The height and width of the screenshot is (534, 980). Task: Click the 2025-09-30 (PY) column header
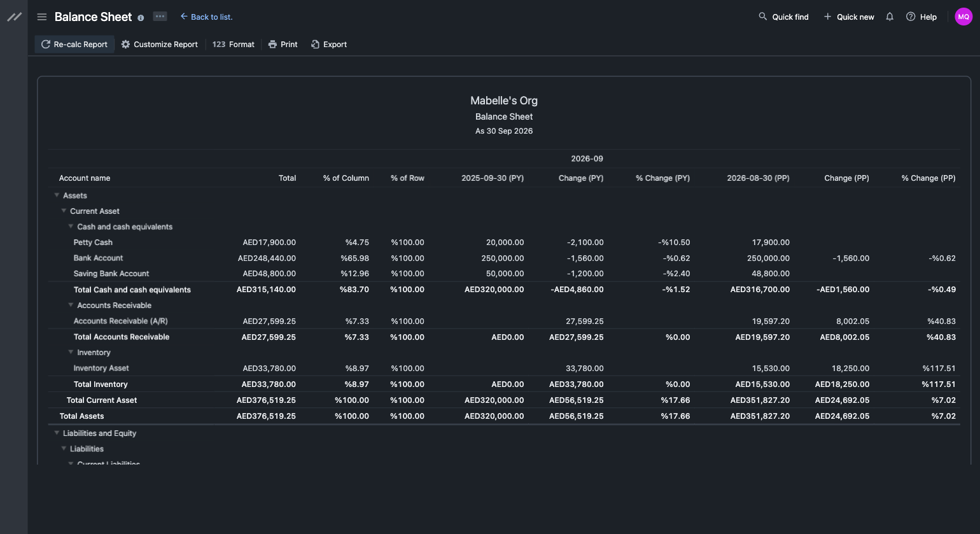[493, 178]
